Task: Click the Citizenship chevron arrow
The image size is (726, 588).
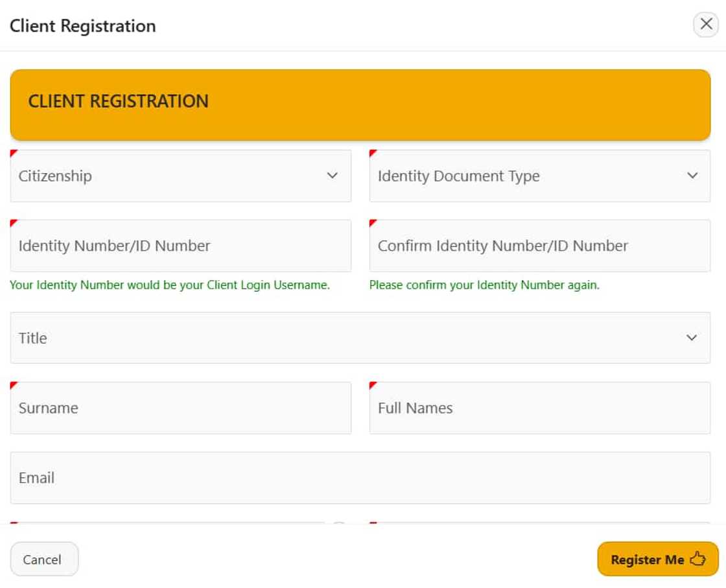Action: 333,176
